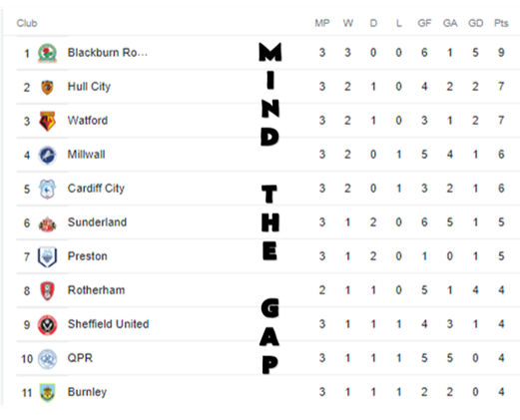Click the Club column header
This screenshot has width=520, height=420.
pyautogui.click(x=27, y=23)
